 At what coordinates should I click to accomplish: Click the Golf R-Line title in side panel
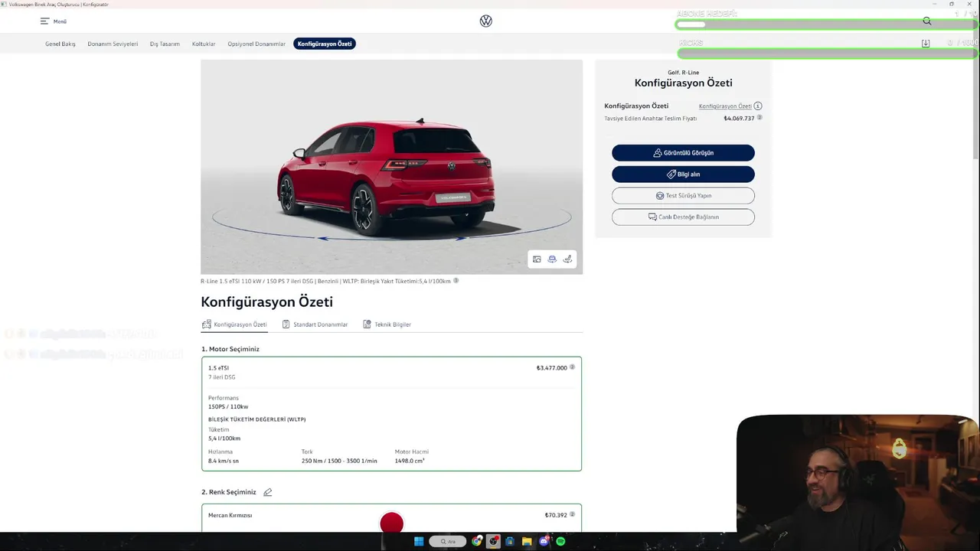point(683,73)
